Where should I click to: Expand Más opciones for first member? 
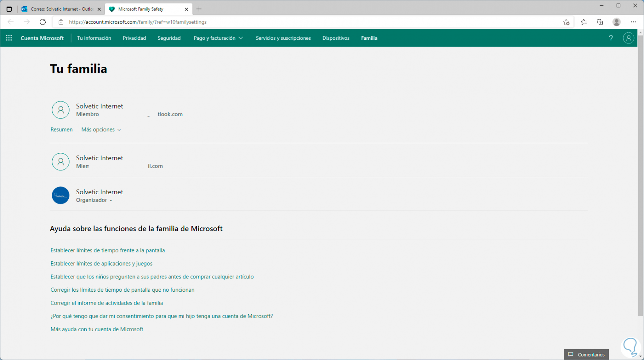(x=101, y=129)
